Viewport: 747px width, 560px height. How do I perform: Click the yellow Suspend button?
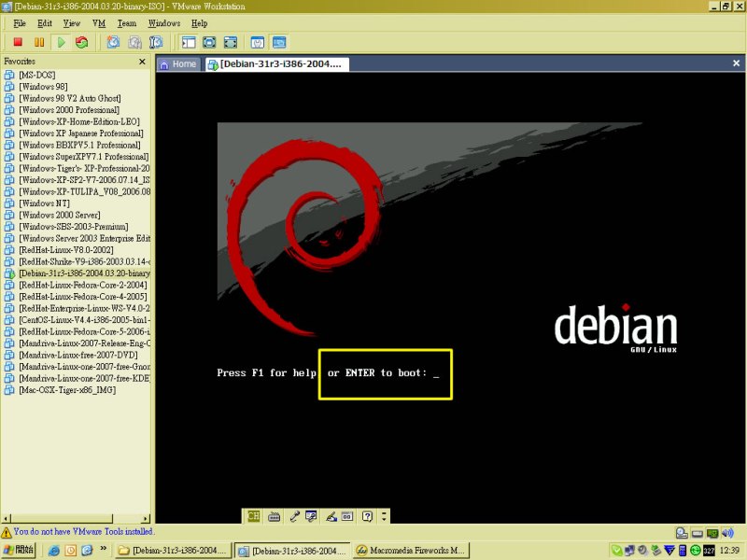39,42
